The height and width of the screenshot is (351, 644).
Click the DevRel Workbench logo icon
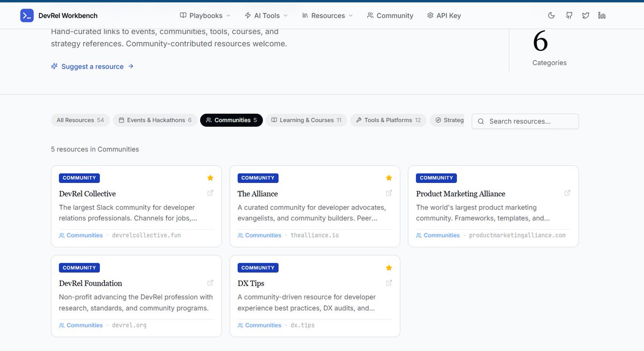[27, 16]
